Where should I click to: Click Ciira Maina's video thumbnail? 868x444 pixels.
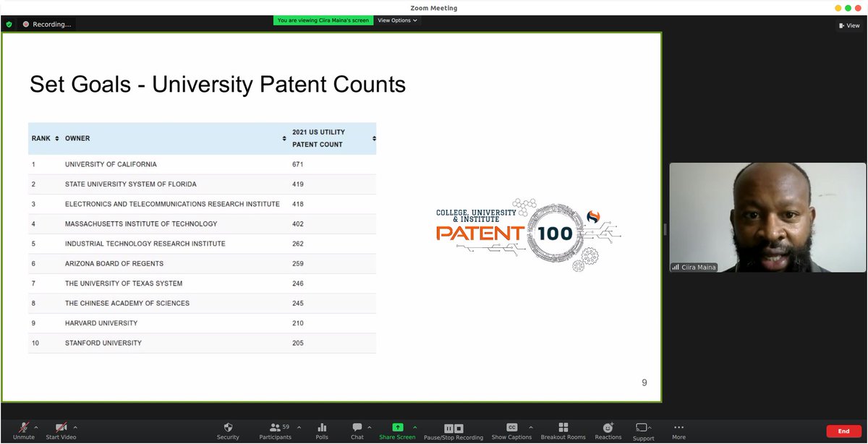(767, 217)
